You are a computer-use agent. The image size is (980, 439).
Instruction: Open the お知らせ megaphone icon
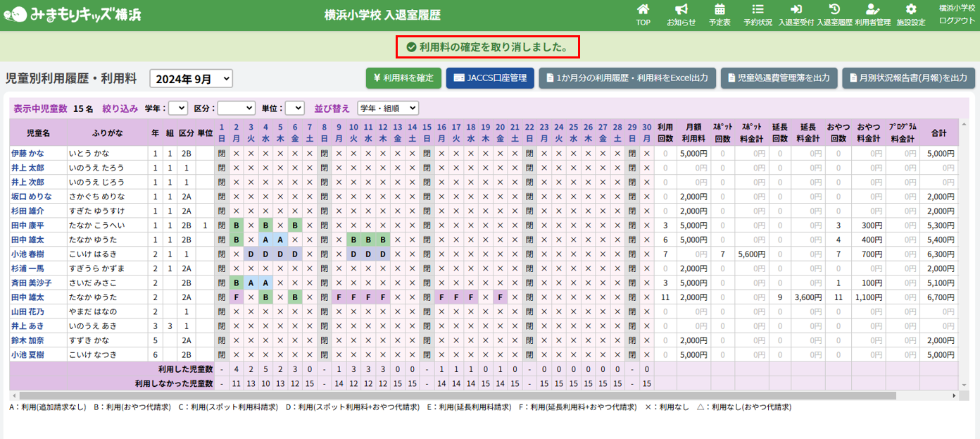pos(681,10)
